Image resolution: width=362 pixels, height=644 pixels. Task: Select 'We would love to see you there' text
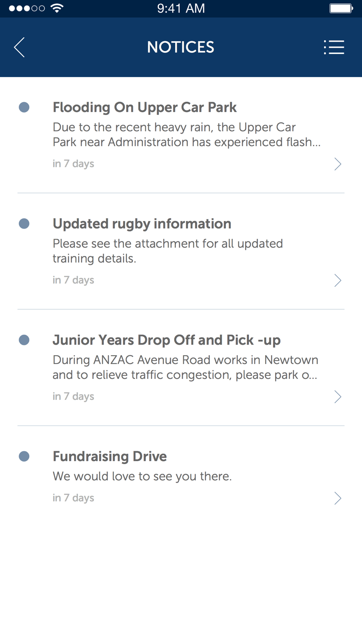(142, 476)
